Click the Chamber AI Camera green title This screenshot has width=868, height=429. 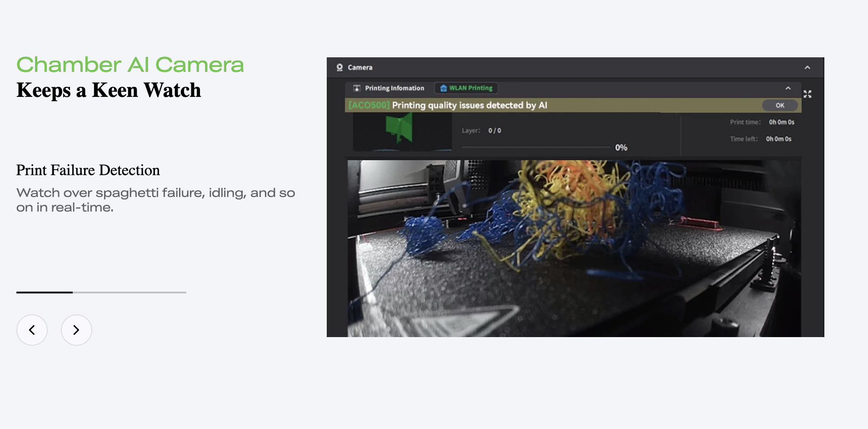pyautogui.click(x=130, y=65)
